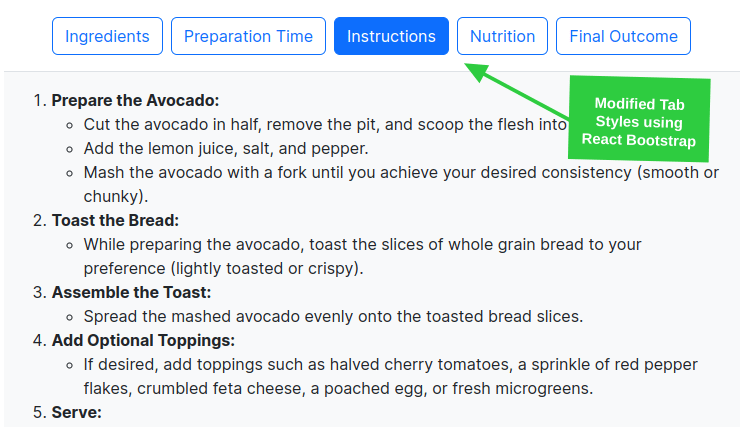Click the 'Add Optional Toppings:' heading
Screen dimensions: 740x427
143,340
